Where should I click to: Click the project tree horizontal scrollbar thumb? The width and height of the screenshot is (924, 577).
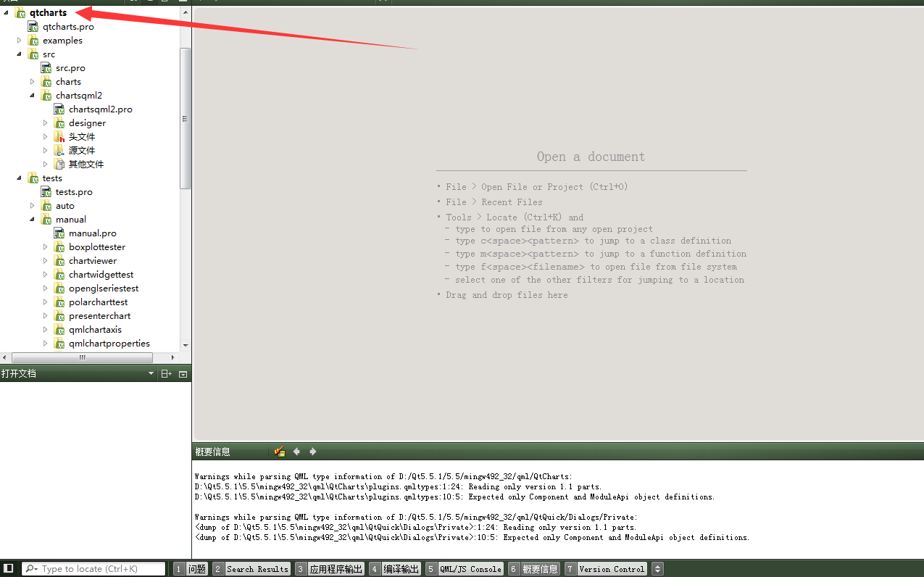83,357
